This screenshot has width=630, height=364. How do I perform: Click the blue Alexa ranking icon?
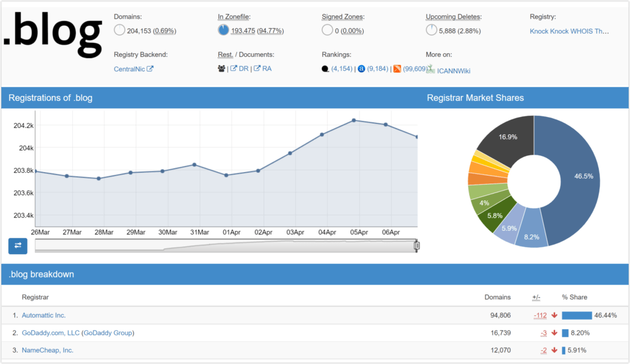(x=361, y=69)
